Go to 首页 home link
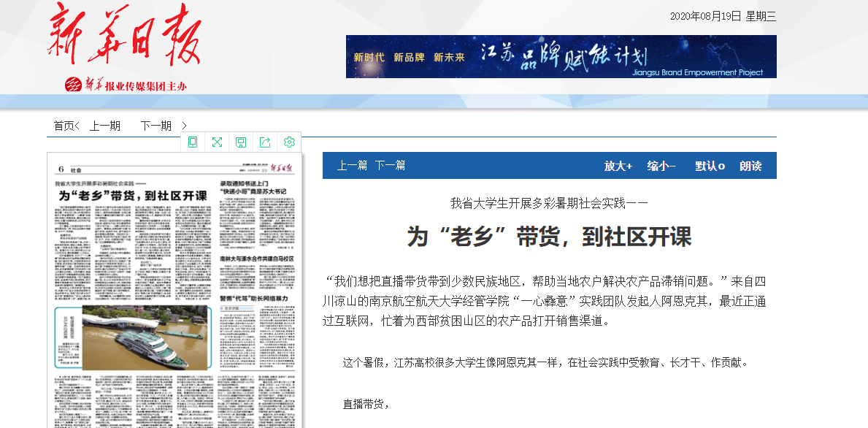This screenshot has height=428, width=868. pyautogui.click(x=64, y=126)
